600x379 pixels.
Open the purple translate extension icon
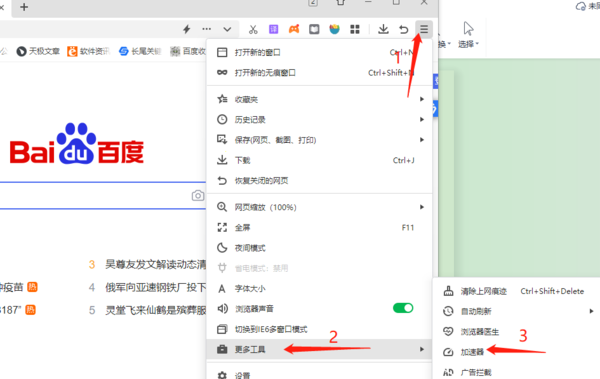273,29
